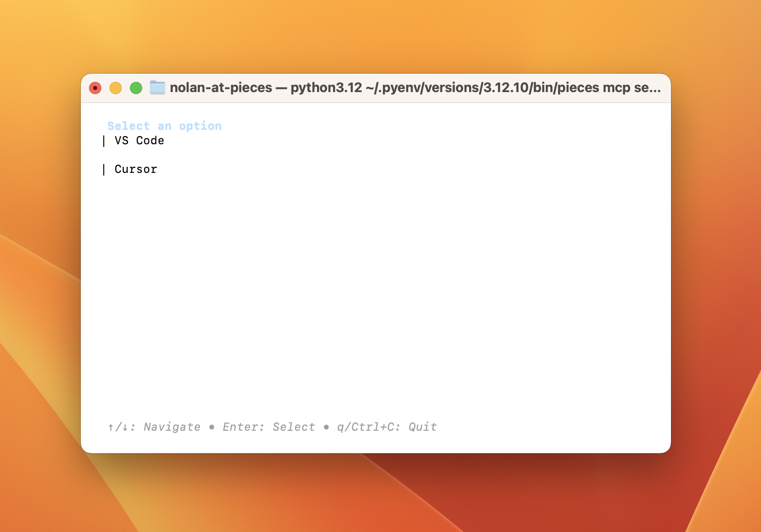Click the 'q/Ctrl+C: Quit' hint
Viewport: 761px width, 532px height.
coord(387,427)
